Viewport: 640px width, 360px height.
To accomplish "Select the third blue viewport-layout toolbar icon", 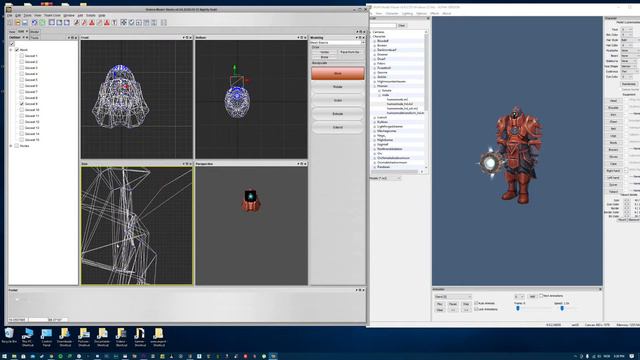I will (x=67, y=22).
